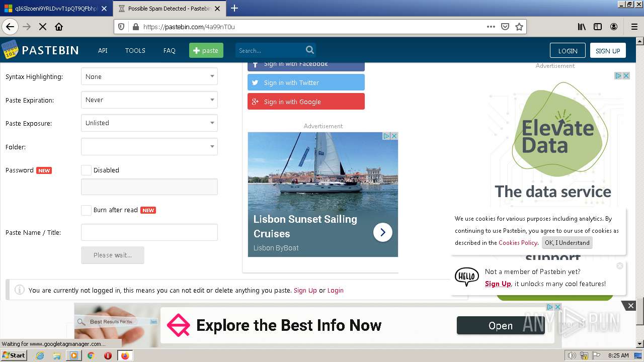Open page actions three-dot menu in address bar
This screenshot has width=644, height=362.
491,27
